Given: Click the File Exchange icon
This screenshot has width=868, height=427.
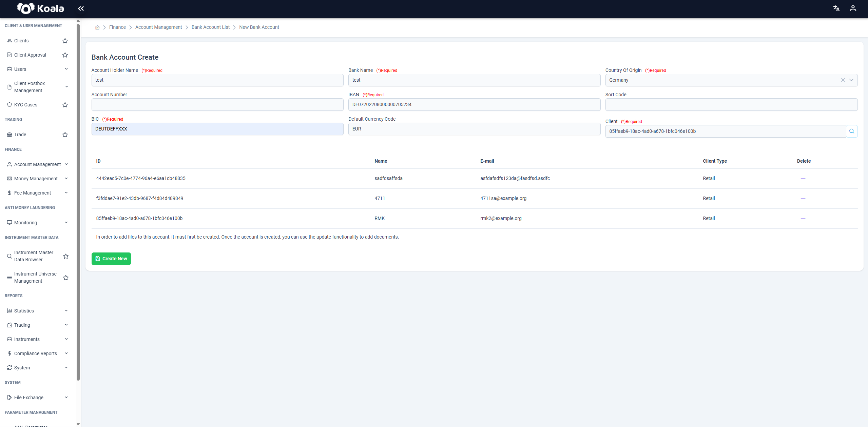Looking at the screenshot, I should [9, 398].
